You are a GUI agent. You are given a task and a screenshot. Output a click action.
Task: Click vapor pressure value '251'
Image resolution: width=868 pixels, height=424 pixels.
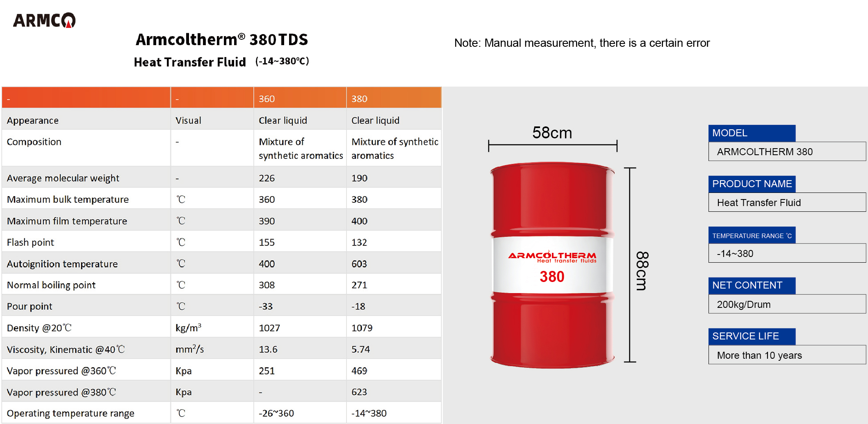click(x=267, y=371)
